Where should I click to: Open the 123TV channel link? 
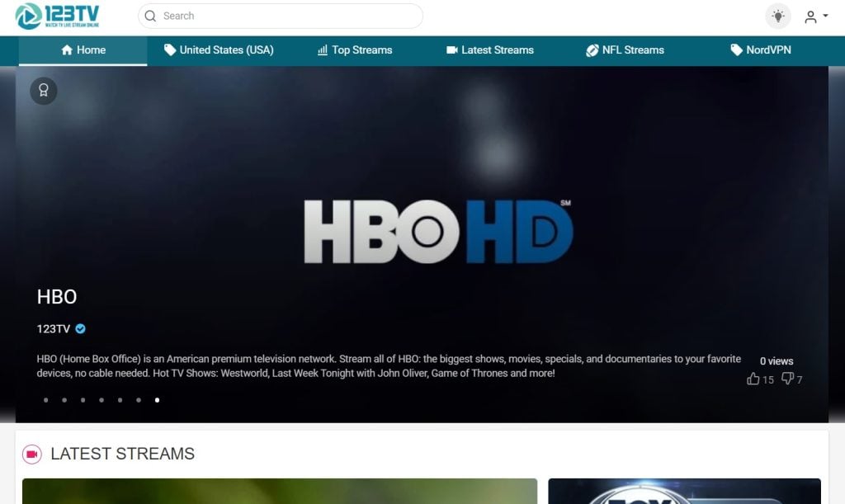[54, 329]
